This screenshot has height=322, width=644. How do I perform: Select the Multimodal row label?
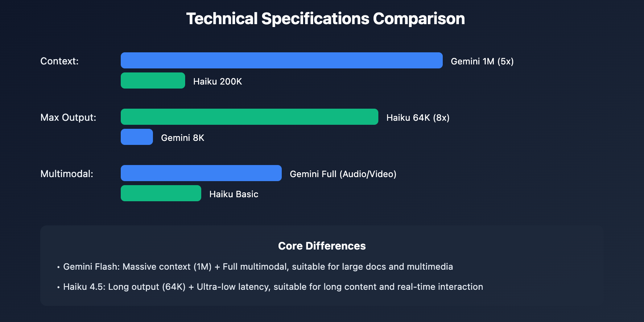(x=67, y=174)
